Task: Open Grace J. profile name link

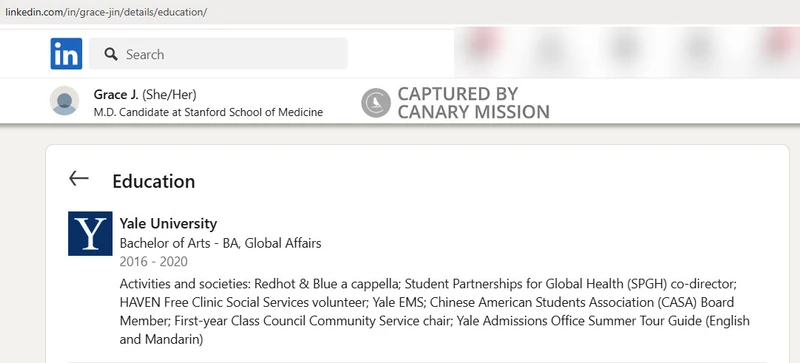Action: tap(116, 94)
